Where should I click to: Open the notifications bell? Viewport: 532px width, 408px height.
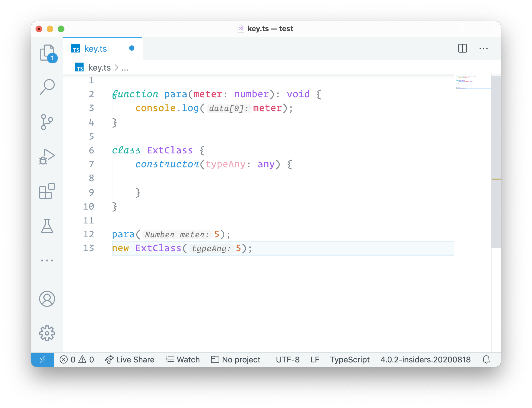click(x=486, y=360)
